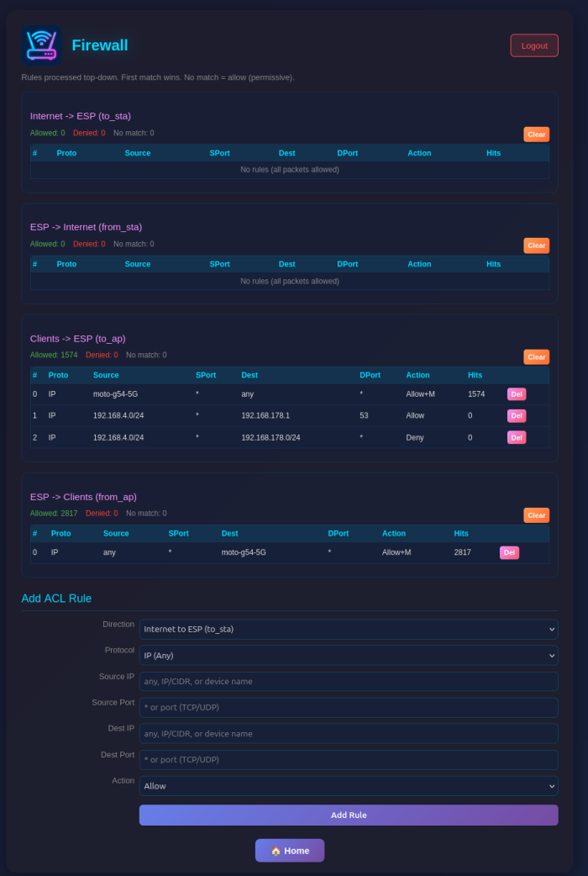Click the 'Allowed: 2817' counter
Image resolution: width=588 pixels, height=876 pixels.
[x=54, y=514]
